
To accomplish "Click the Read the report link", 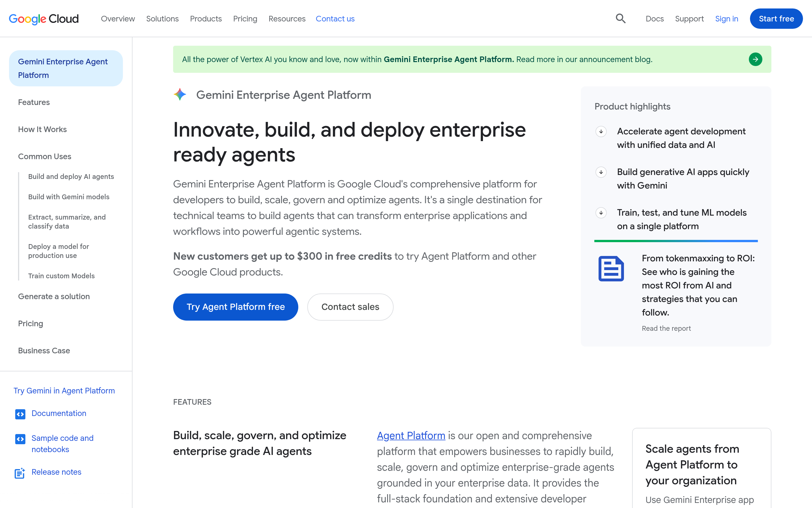I will (667, 328).
